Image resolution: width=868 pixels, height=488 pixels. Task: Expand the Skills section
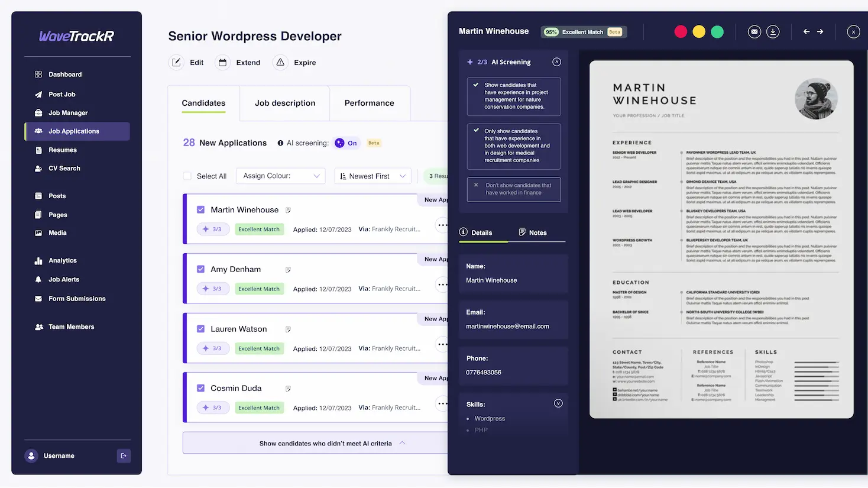point(558,403)
